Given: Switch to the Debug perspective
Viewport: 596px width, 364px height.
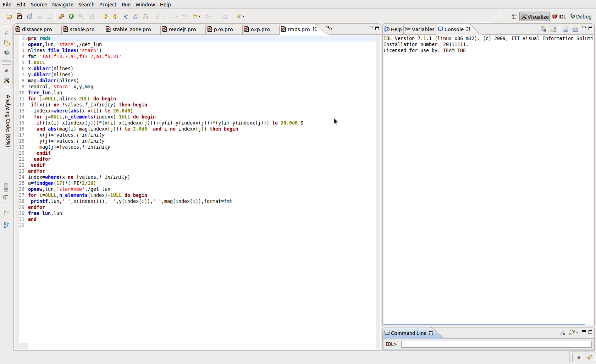Looking at the screenshot, I should [581, 17].
